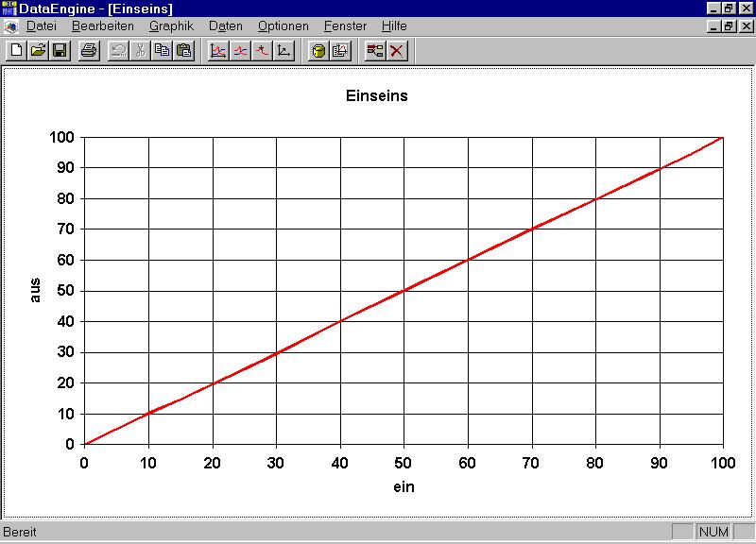756x544 pixels.
Task: Click the red X delete icon
Action: pos(396,50)
